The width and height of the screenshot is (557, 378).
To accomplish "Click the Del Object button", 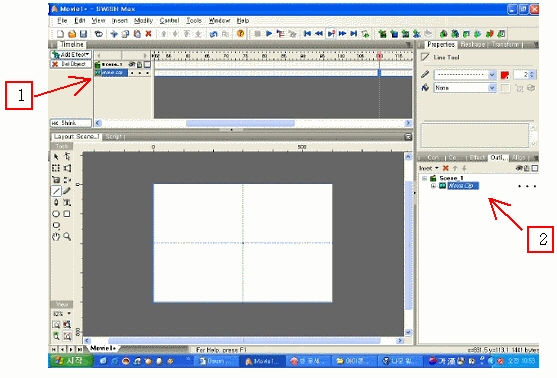I will tap(71, 64).
